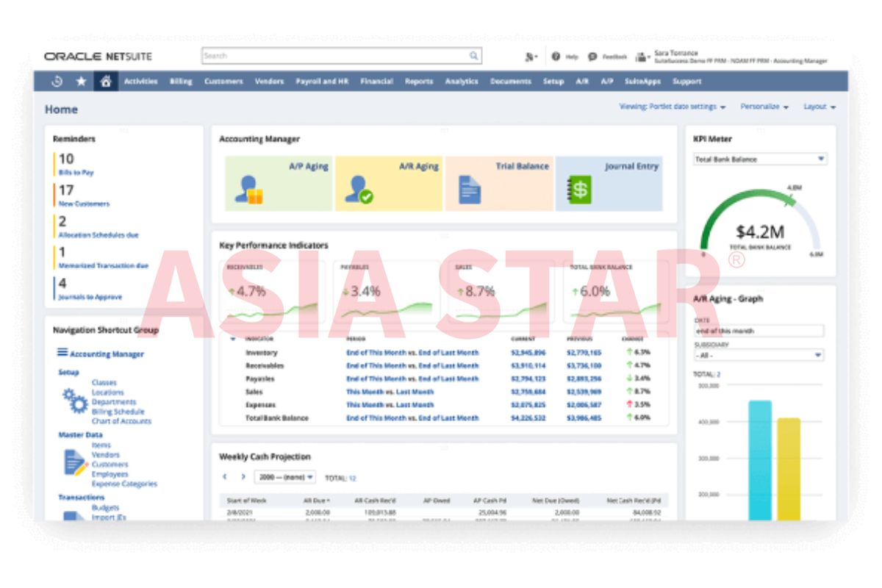882x588 pixels.
Task: Open the Personalize dropdown
Action: pos(764,107)
